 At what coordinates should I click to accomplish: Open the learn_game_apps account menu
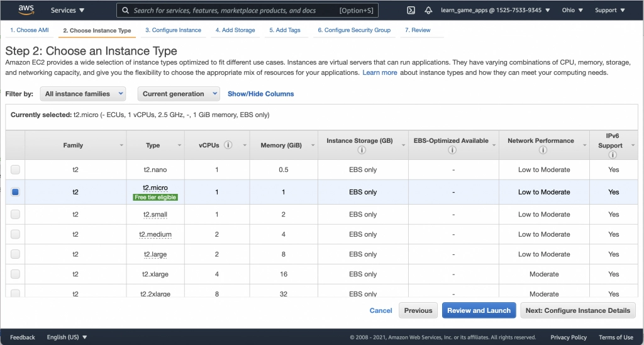click(x=496, y=10)
